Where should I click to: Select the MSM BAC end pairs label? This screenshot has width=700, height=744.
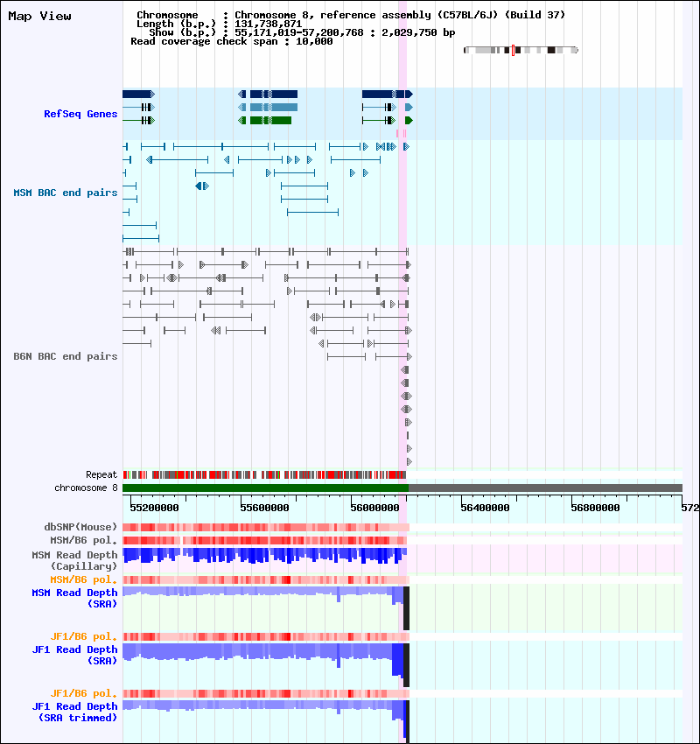pyautogui.click(x=66, y=193)
